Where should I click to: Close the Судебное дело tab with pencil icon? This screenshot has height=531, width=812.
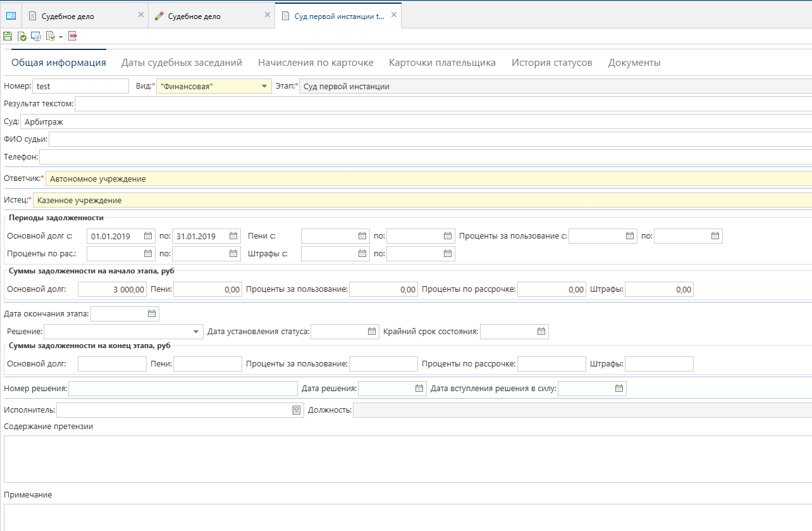[x=268, y=15]
